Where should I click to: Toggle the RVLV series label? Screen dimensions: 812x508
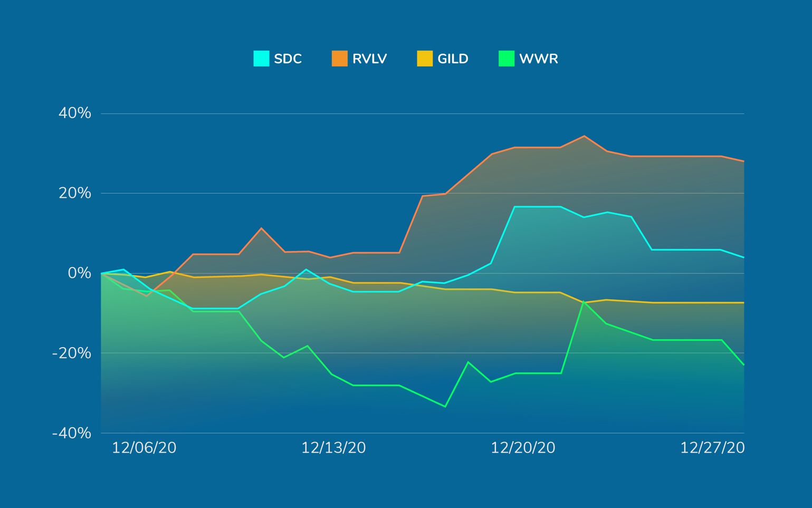(370, 59)
